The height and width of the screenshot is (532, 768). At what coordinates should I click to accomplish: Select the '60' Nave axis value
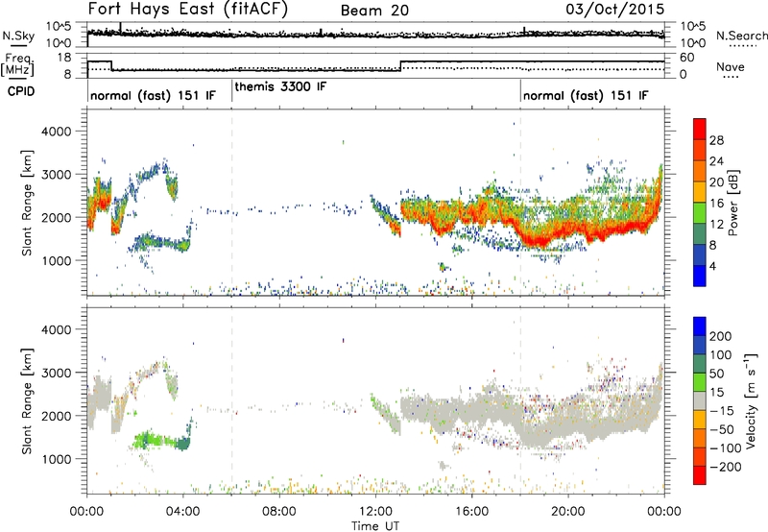click(686, 58)
